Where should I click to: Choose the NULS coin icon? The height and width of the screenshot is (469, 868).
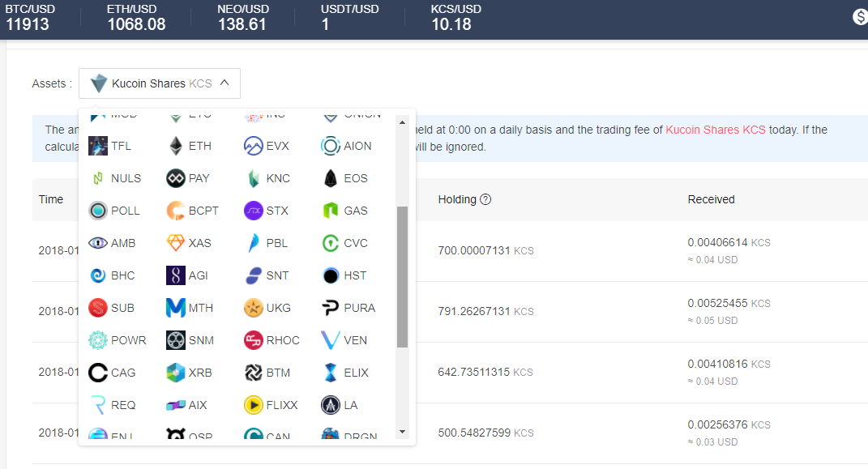98,178
